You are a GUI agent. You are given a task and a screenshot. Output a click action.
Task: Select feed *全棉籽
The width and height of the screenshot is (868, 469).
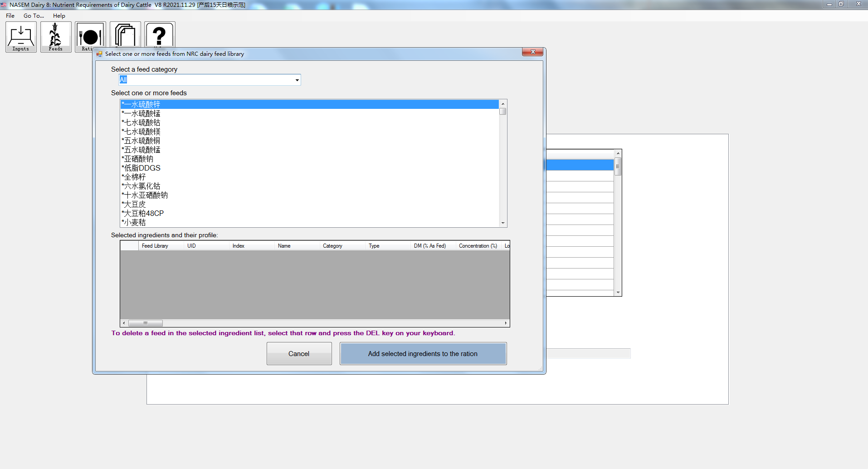coord(309,177)
